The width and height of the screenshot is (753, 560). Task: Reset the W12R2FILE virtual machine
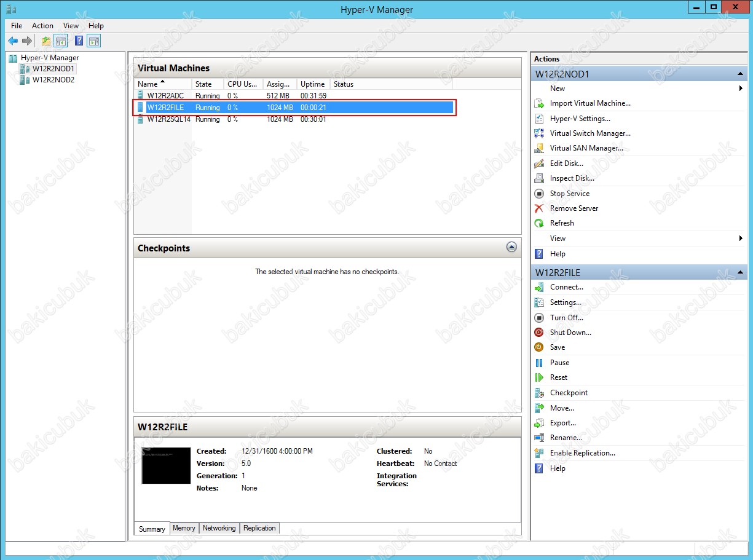tap(559, 377)
